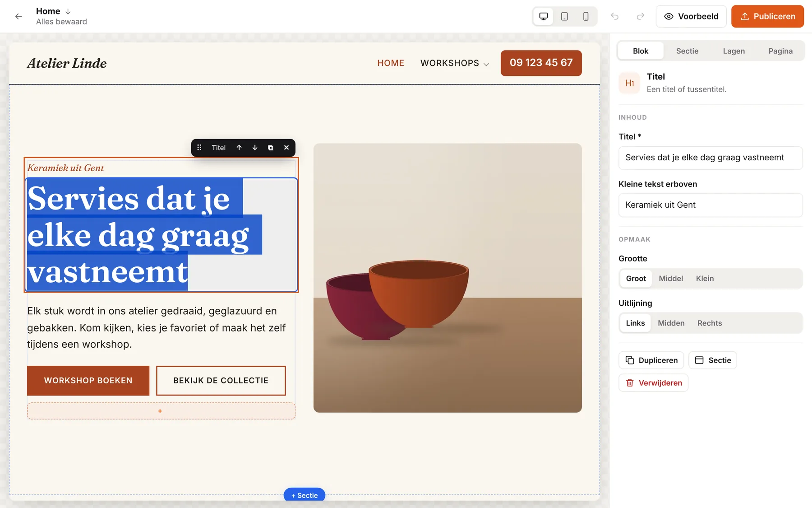Screen dimensions: 812x508
Task: Redo the last change
Action: click(640, 16)
